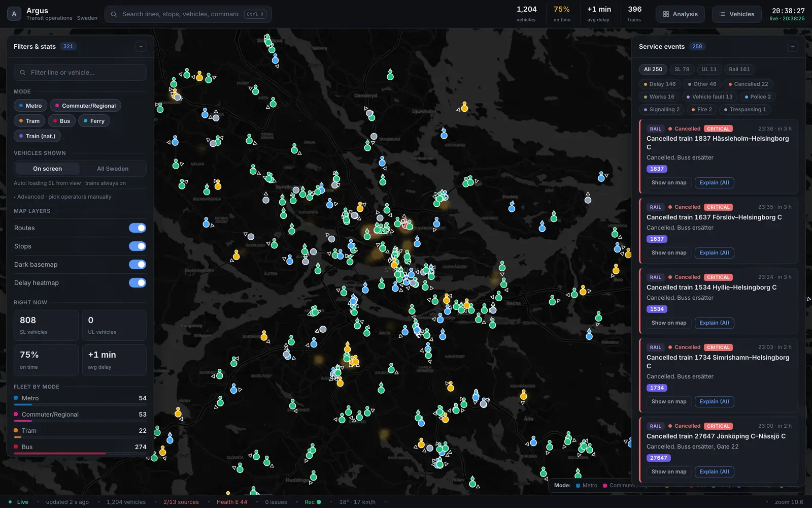Explain (AI) for train 27647 cancellation
812x508 pixels.
(x=714, y=472)
